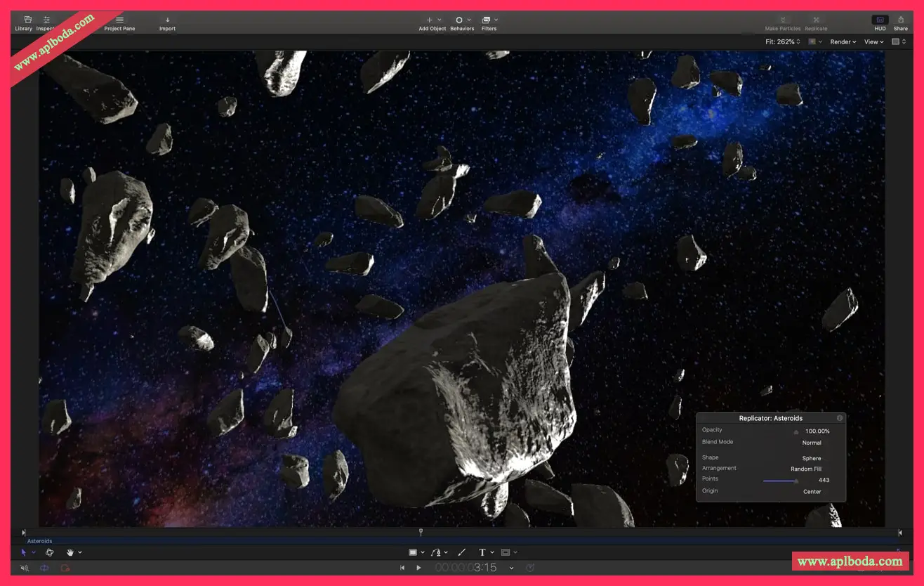Open the Render dropdown menu
924x586 pixels.
(x=843, y=42)
